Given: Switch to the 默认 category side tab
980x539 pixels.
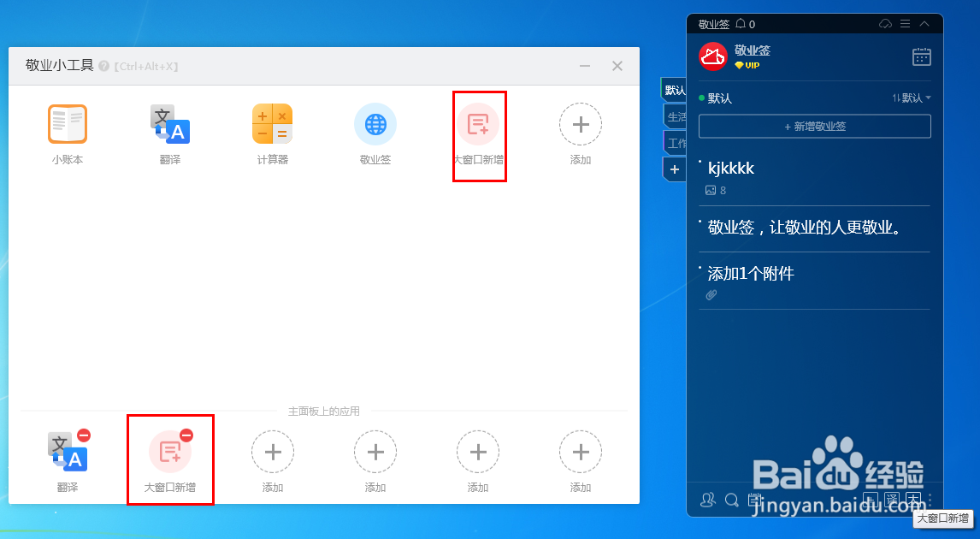Looking at the screenshot, I should [x=674, y=90].
